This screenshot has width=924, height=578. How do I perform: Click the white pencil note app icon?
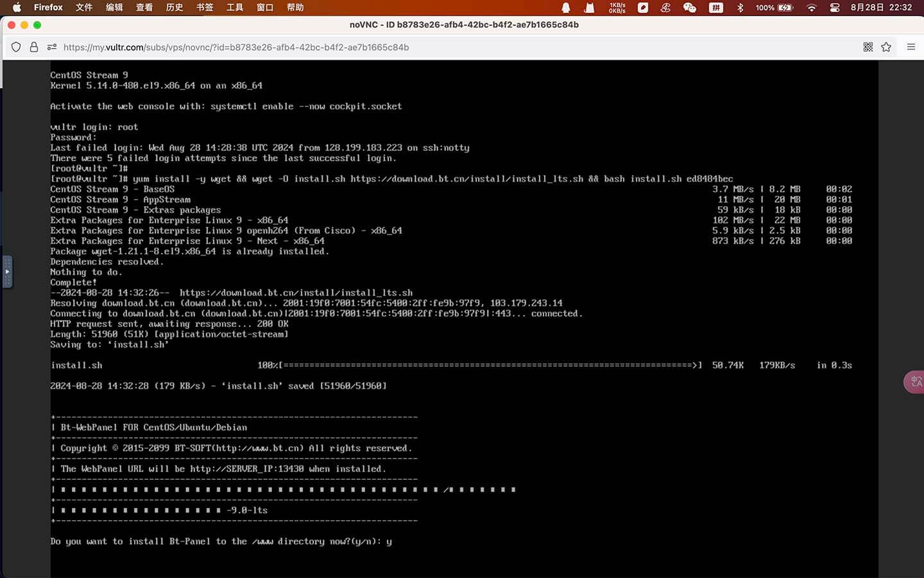point(643,8)
